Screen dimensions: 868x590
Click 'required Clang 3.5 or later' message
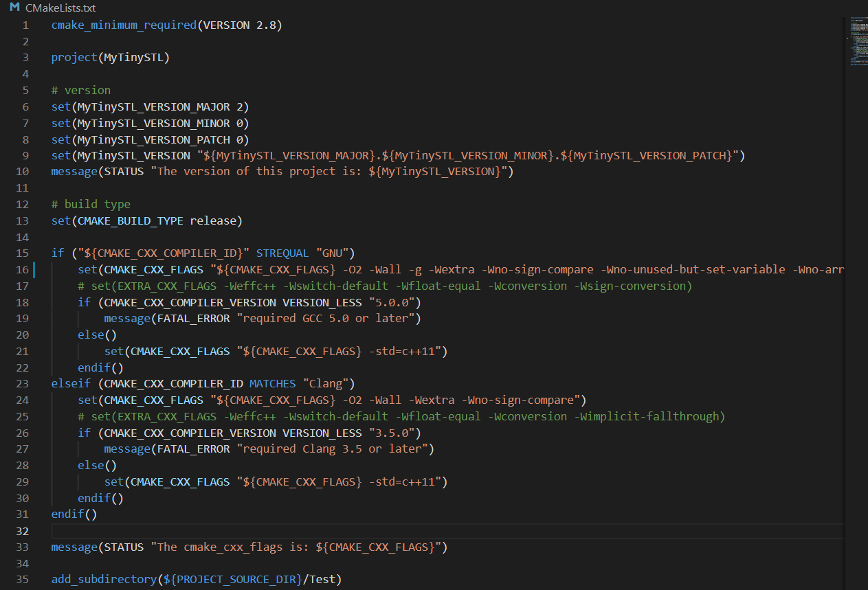point(332,449)
